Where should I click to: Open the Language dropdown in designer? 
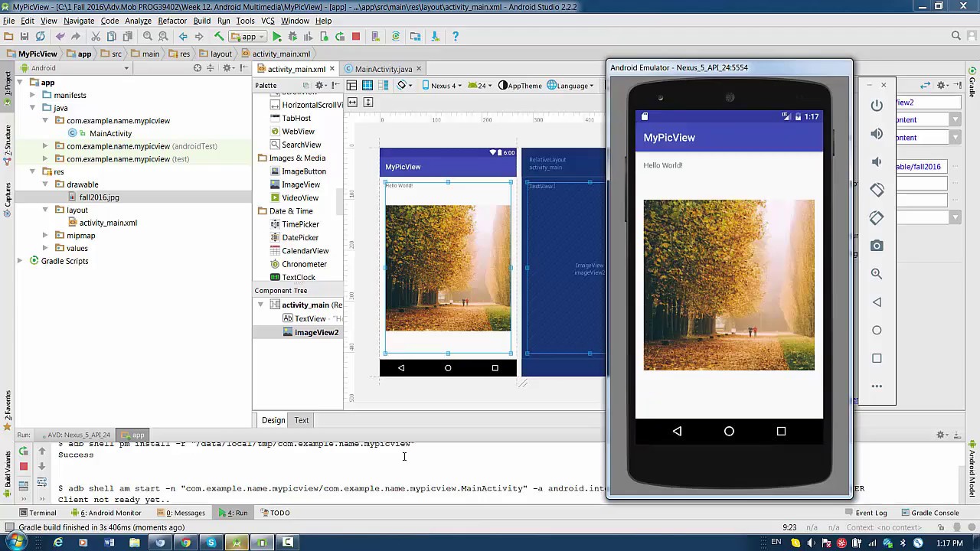pyautogui.click(x=571, y=86)
